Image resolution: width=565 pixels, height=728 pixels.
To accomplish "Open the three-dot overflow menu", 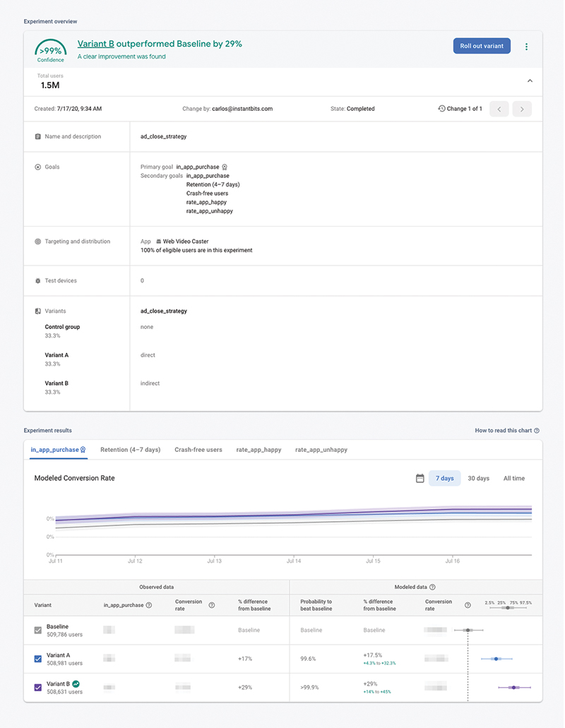I will (x=526, y=47).
